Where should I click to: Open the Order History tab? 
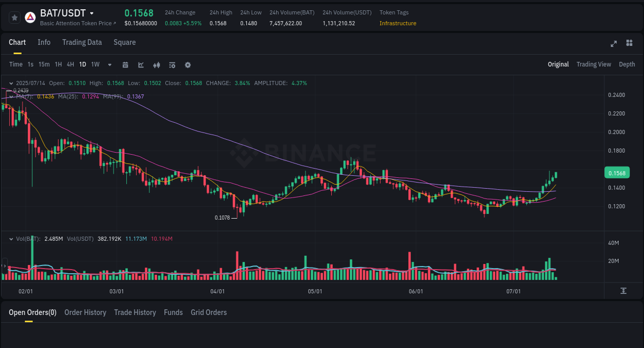(x=85, y=312)
